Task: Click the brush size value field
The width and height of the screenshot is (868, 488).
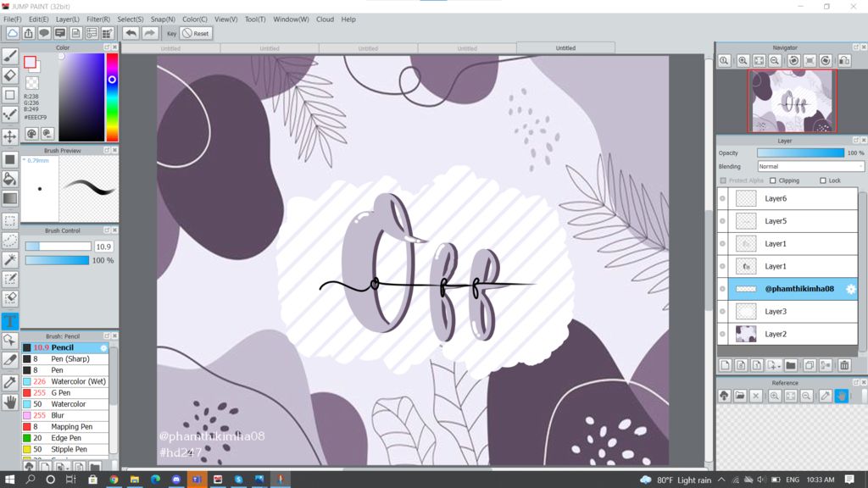Action: [103, 247]
